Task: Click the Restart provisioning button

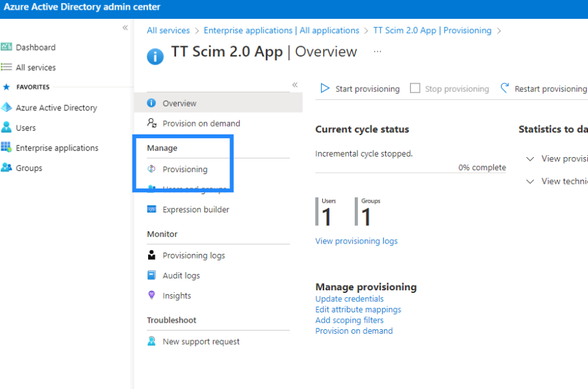Action: [543, 88]
